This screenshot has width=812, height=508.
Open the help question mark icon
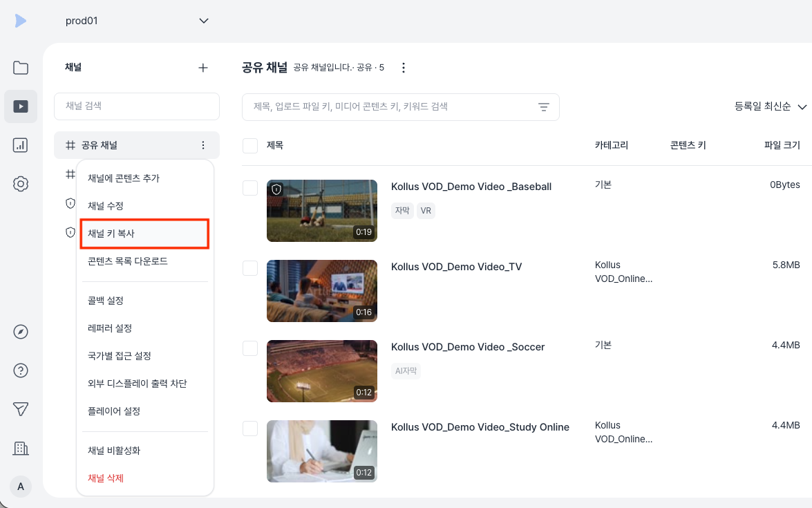21,370
